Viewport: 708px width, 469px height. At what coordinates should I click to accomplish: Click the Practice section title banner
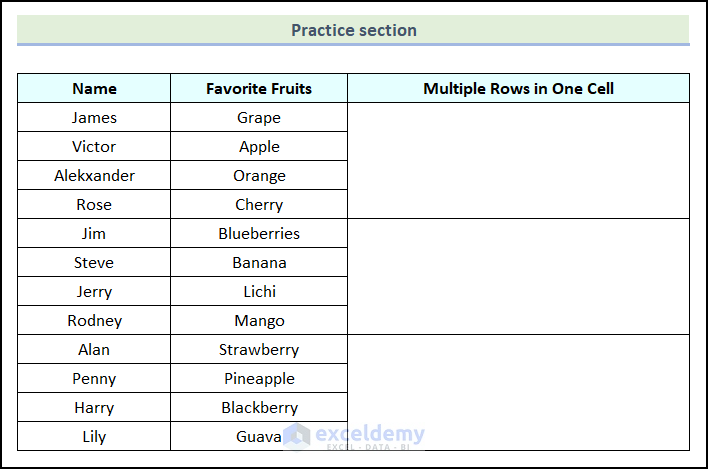(353, 30)
